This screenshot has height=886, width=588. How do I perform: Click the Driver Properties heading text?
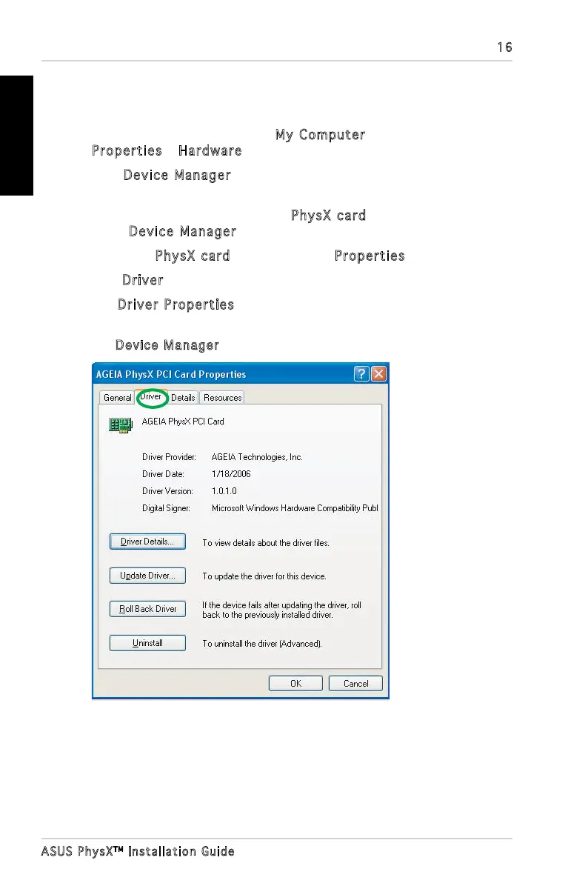coord(176,304)
